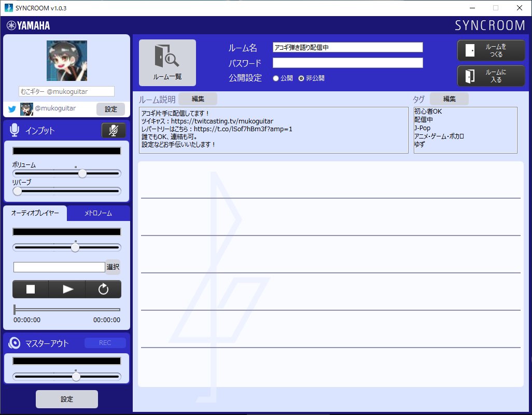Click the アニメ・ゲーム・ボカロ tag
The image size is (532, 415).
tap(439, 136)
